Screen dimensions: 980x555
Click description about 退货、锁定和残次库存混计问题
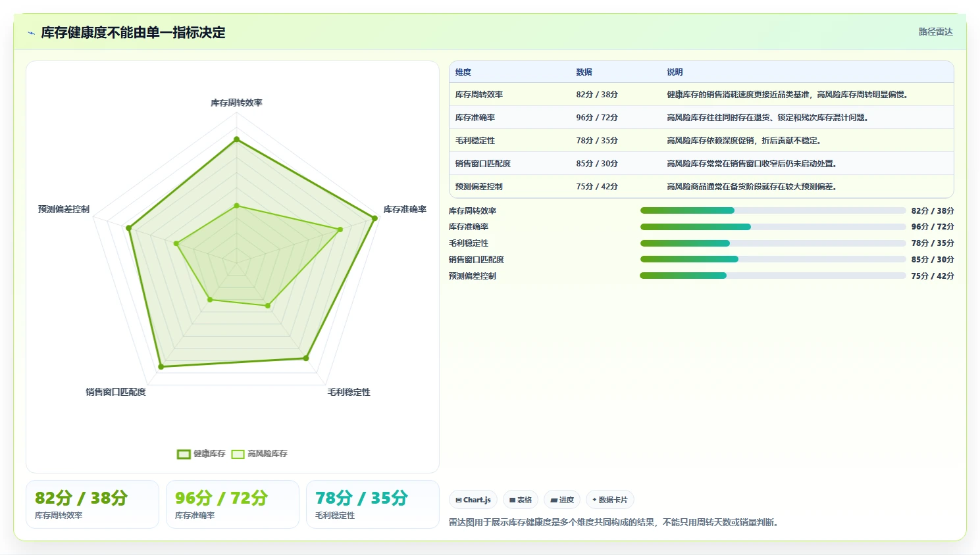click(768, 118)
